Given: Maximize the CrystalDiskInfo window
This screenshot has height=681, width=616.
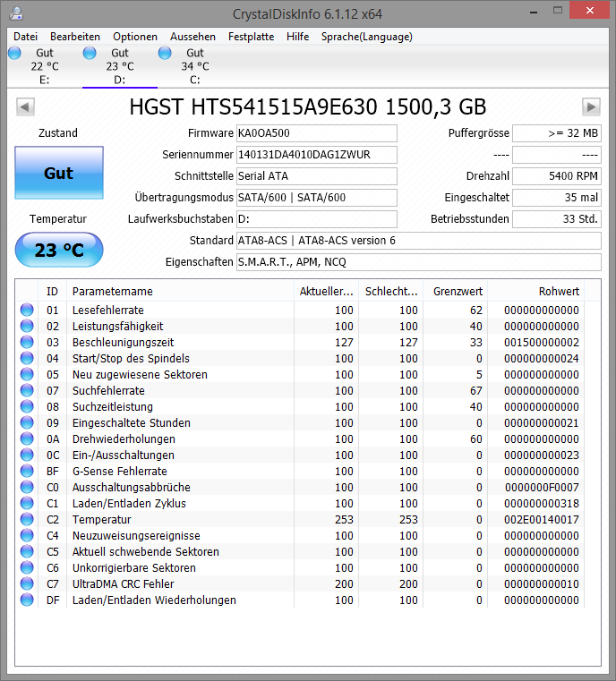Looking at the screenshot, I should [x=558, y=11].
